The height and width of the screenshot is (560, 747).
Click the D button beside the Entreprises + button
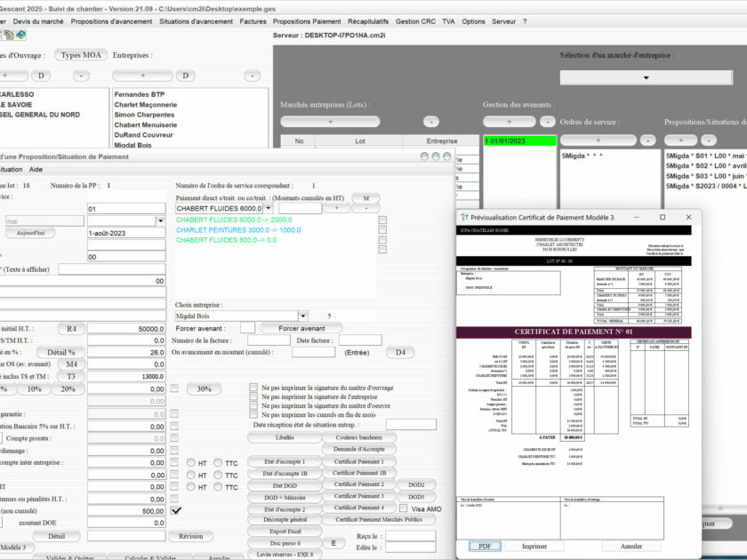pos(185,76)
